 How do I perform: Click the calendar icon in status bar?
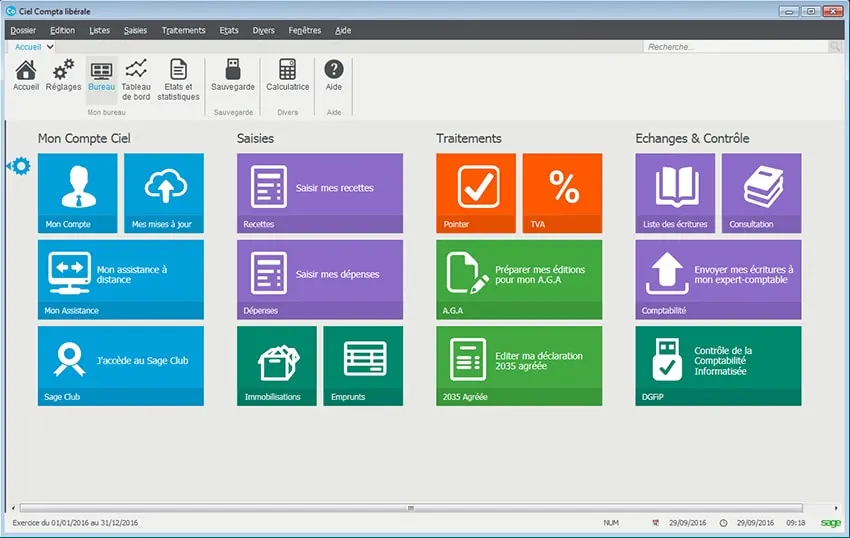click(655, 523)
